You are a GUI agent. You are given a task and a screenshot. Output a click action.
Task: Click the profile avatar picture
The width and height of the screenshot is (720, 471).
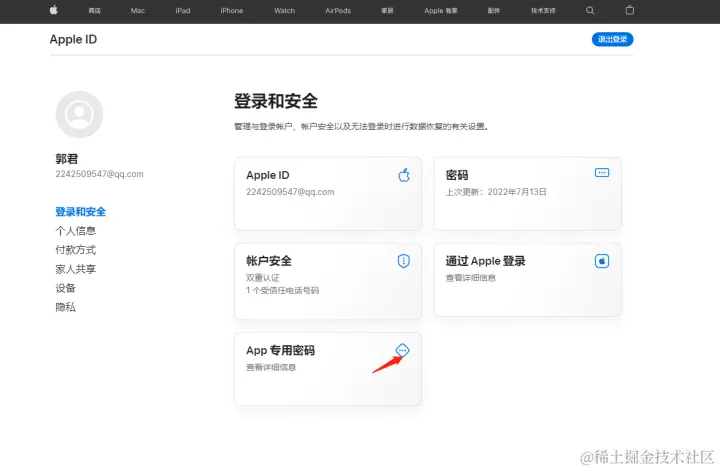79,114
